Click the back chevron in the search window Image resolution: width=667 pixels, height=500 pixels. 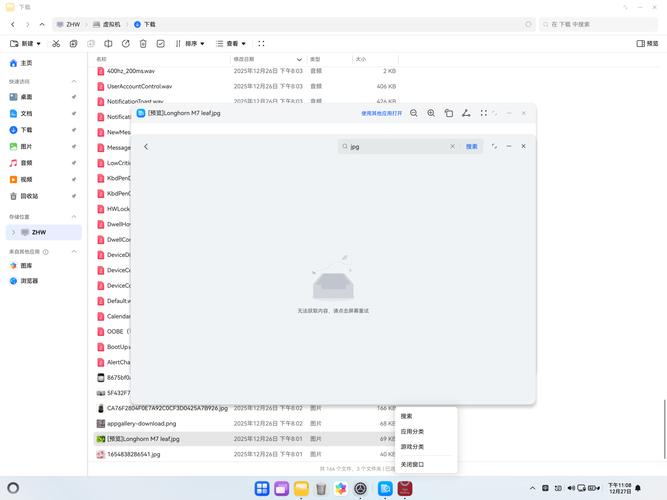tap(146, 146)
